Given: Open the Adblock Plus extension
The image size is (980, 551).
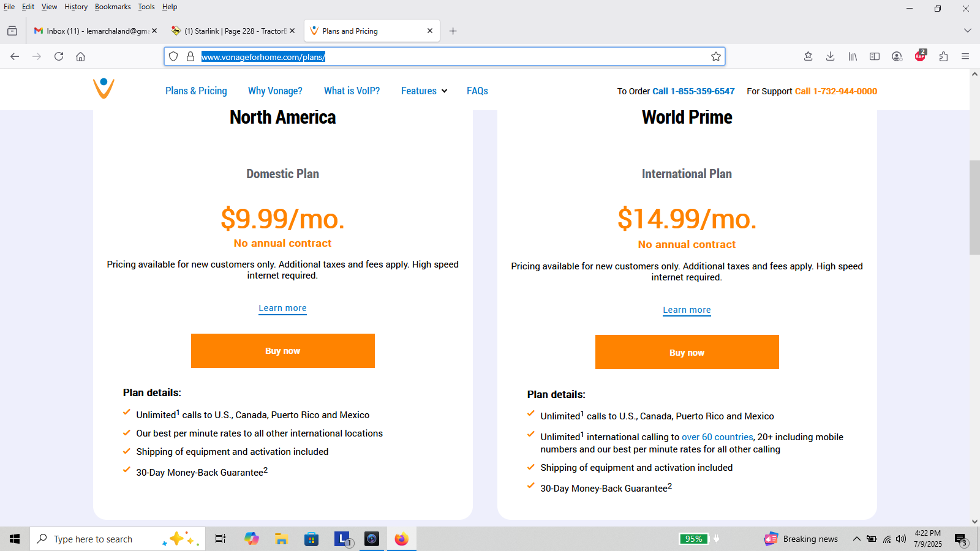Looking at the screenshot, I should [920, 56].
